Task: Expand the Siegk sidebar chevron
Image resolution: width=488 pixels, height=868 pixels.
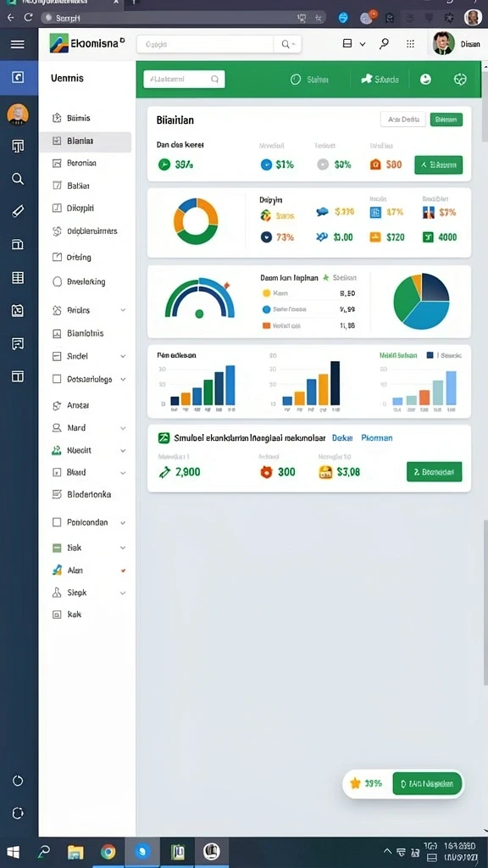Action: (123, 593)
